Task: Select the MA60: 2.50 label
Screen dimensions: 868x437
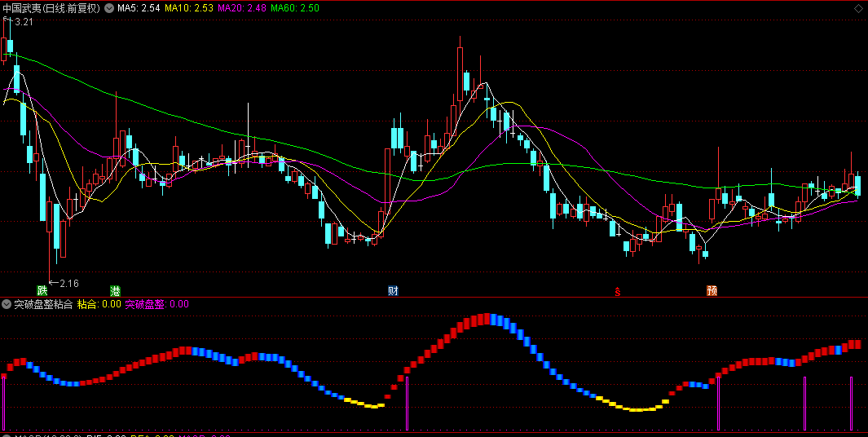Action: tap(294, 8)
